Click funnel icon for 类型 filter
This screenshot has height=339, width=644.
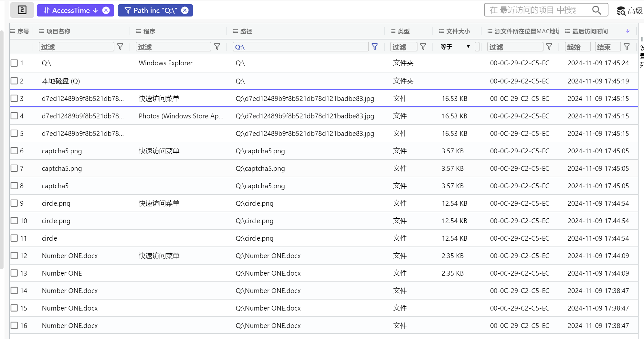point(423,47)
